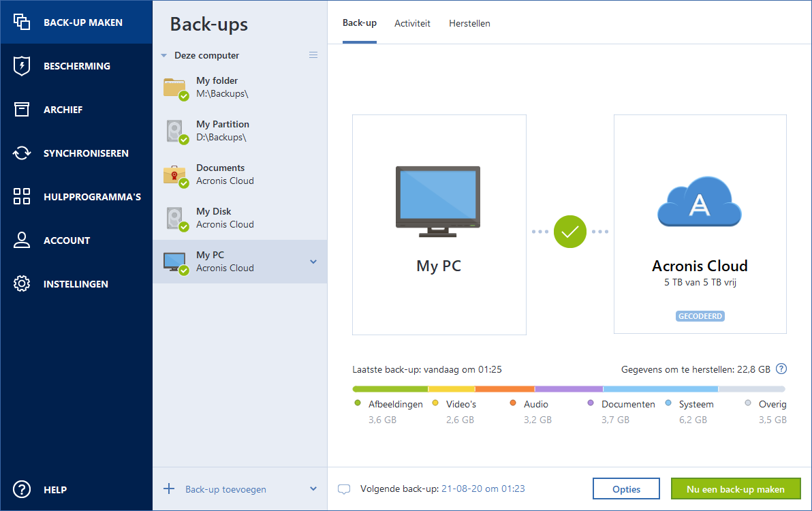The width and height of the screenshot is (812, 511).
Task: Click the My PC source panel title
Action: tap(439, 266)
